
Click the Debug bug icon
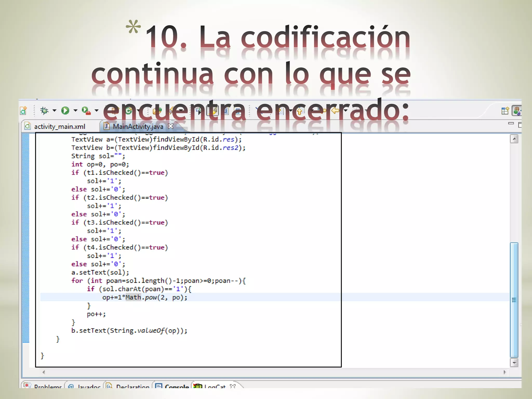(44, 111)
